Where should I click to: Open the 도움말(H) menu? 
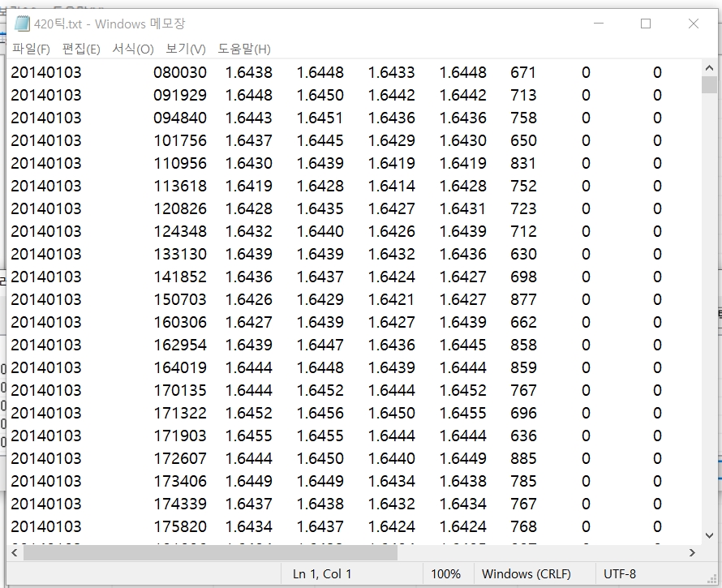coord(244,49)
